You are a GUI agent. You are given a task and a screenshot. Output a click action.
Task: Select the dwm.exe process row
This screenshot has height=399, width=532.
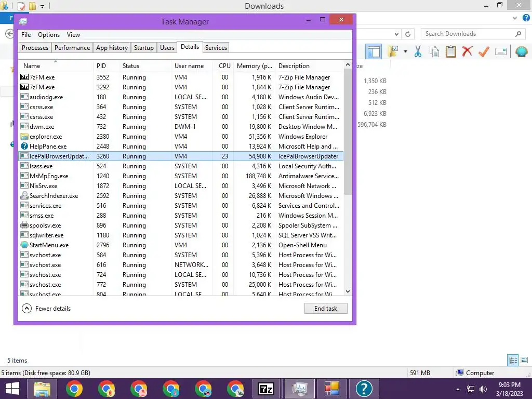point(181,127)
